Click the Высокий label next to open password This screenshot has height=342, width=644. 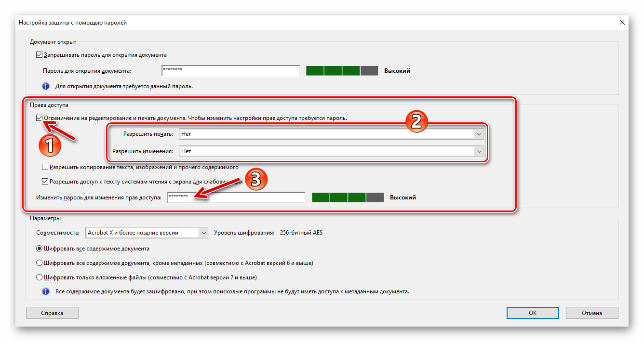[397, 71]
